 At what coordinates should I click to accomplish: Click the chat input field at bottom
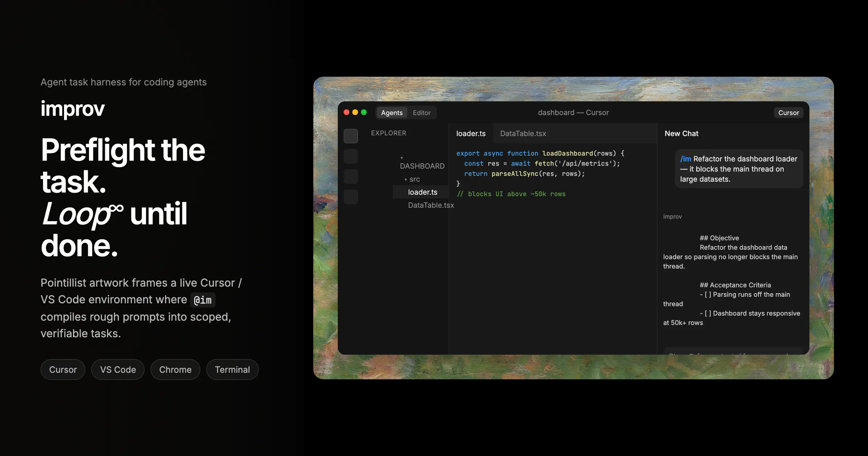pyautogui.click(x=733, y=351)
